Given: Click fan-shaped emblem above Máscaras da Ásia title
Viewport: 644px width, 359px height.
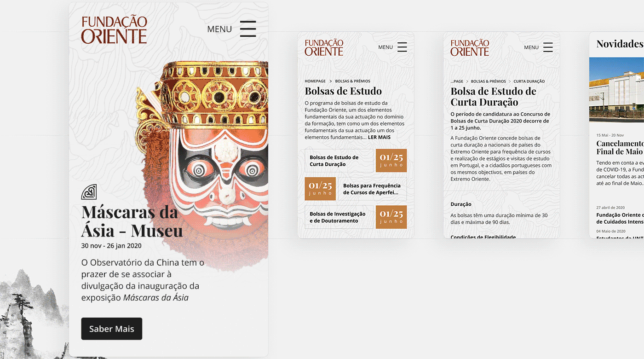Looking at the screenshot, I should (x=89, y=192).
